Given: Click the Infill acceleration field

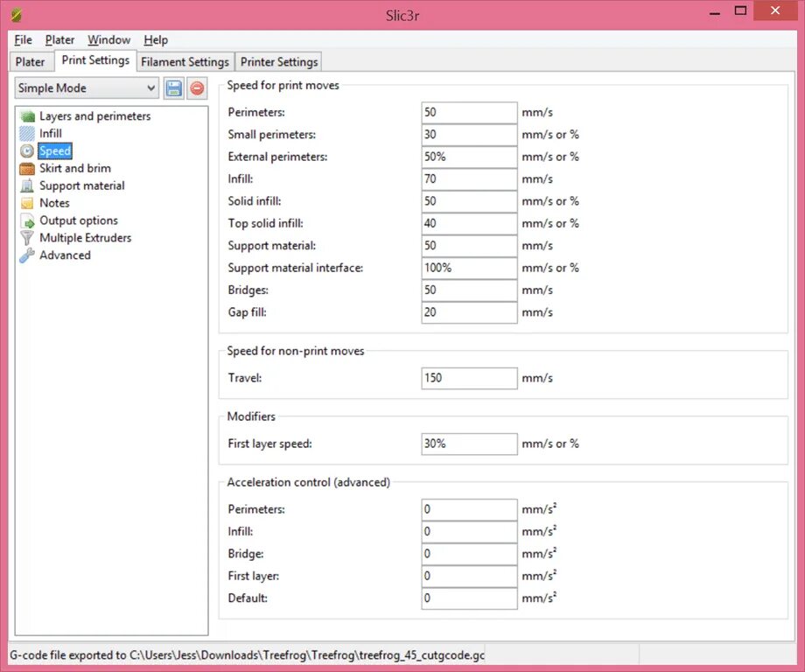Looking at the screenshot, I should pyautogui.click(x=469, y=532).
